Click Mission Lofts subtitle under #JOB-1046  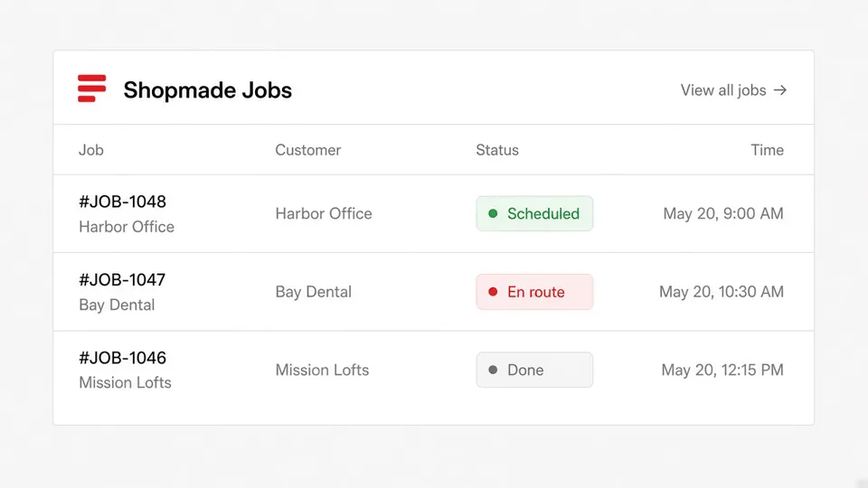(125, 383)
